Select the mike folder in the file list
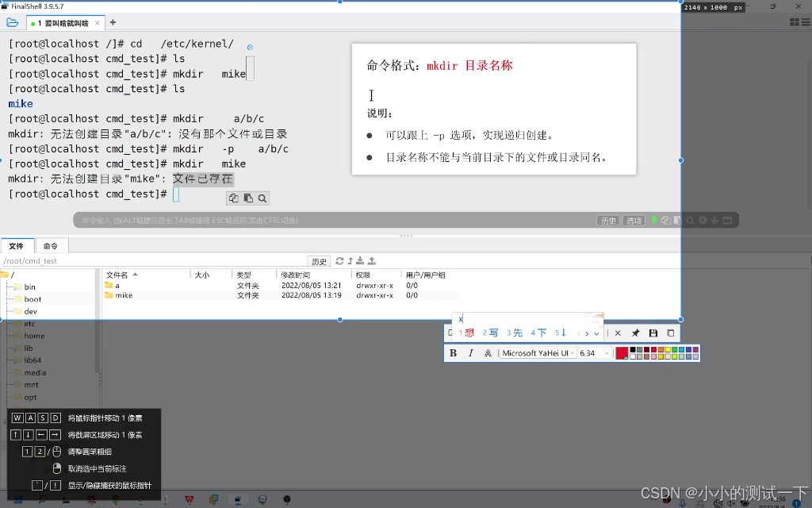The height and width of the screenshot is (508, 812). (x=125, y=294)
